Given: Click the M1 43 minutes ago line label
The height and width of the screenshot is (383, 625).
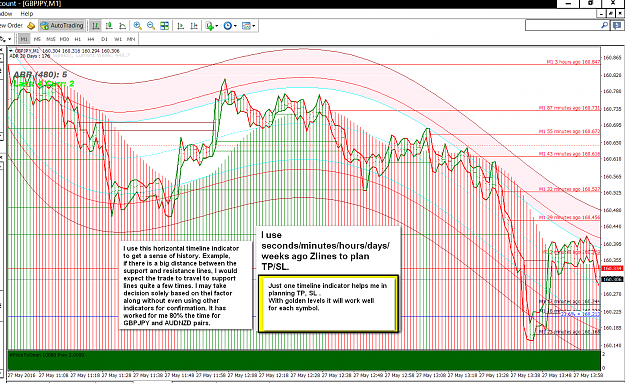Looking at the screenshot, I should (x=569, y=154).
